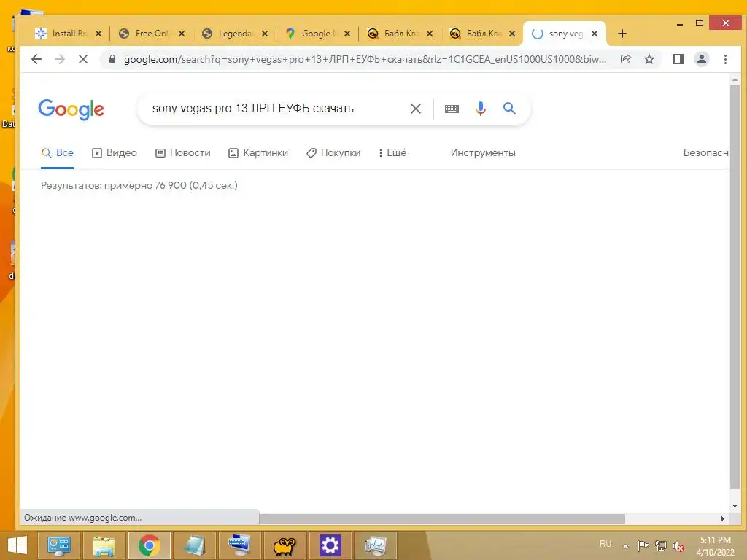Click the horizontal scrollbar thumb
747x560 pixels.
pyautogui.click(x=442, y=518)
